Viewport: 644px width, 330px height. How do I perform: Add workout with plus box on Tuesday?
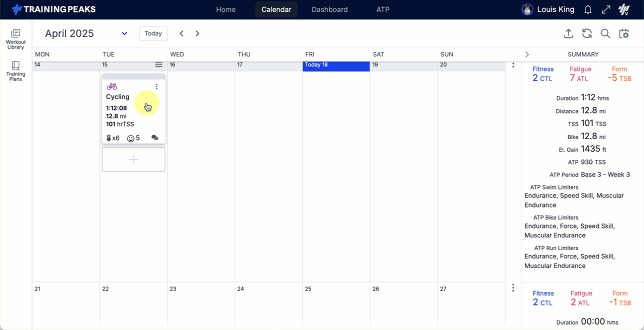(133, 159)
